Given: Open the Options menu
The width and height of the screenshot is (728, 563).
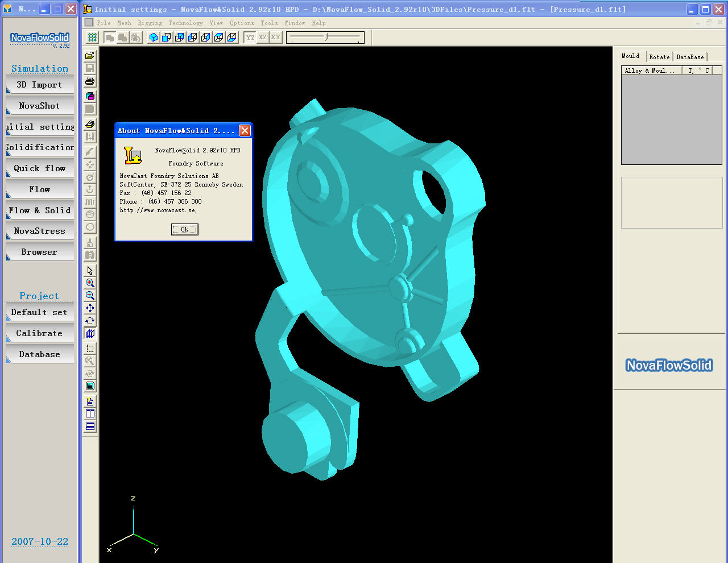Looking at the screenshot, I should [242, 23].
